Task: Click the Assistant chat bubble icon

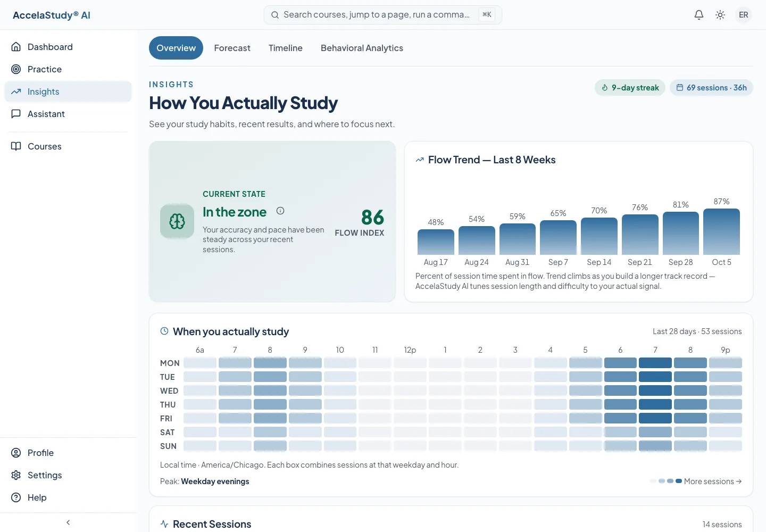Action: 16,114
